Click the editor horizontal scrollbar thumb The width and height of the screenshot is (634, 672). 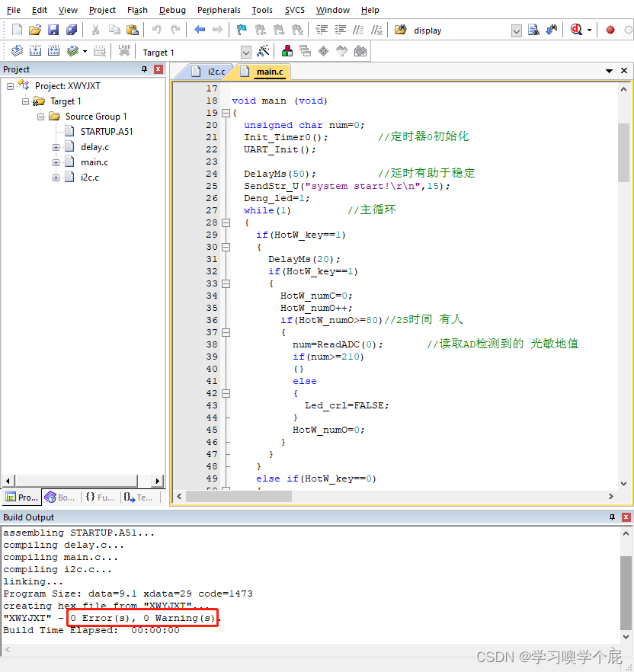tap(239, 496)
